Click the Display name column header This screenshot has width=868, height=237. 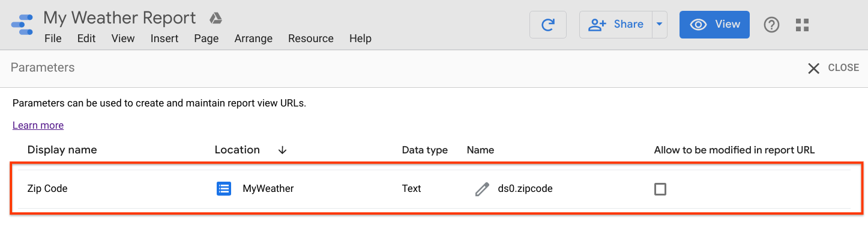[x=62, y=150]
